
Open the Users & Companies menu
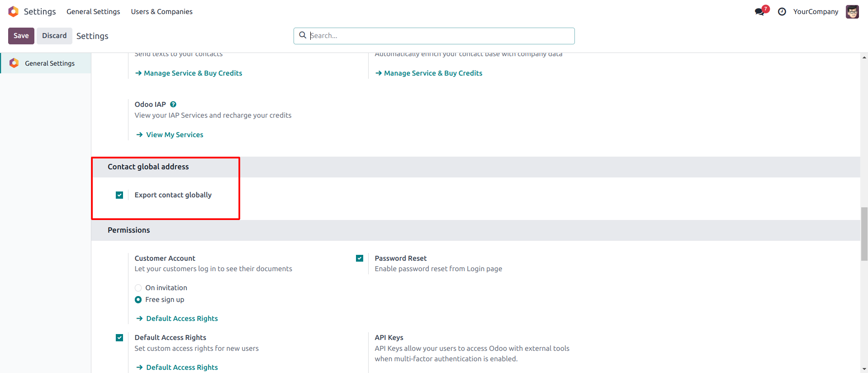pos(161,12)
